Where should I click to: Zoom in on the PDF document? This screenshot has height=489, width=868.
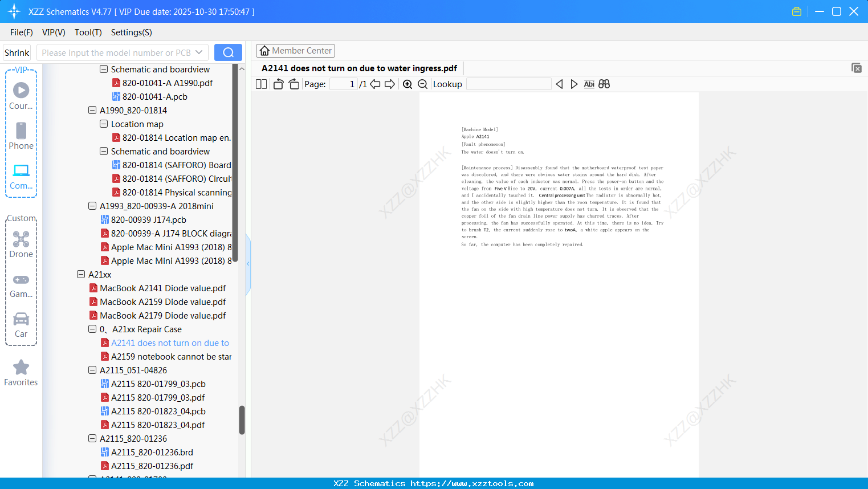coord(407,84)
